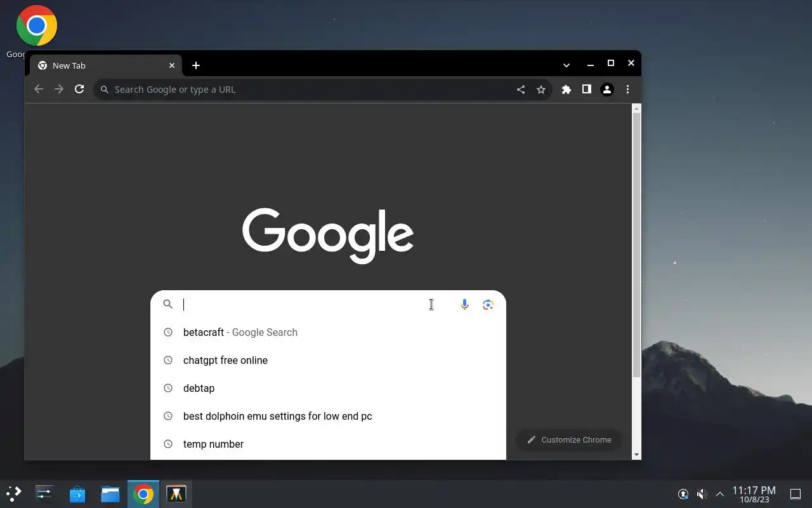Bookmark this tab with the star icon
This screenshot has height=508, width=812.
pyautogui.click(x=541, y=90)
